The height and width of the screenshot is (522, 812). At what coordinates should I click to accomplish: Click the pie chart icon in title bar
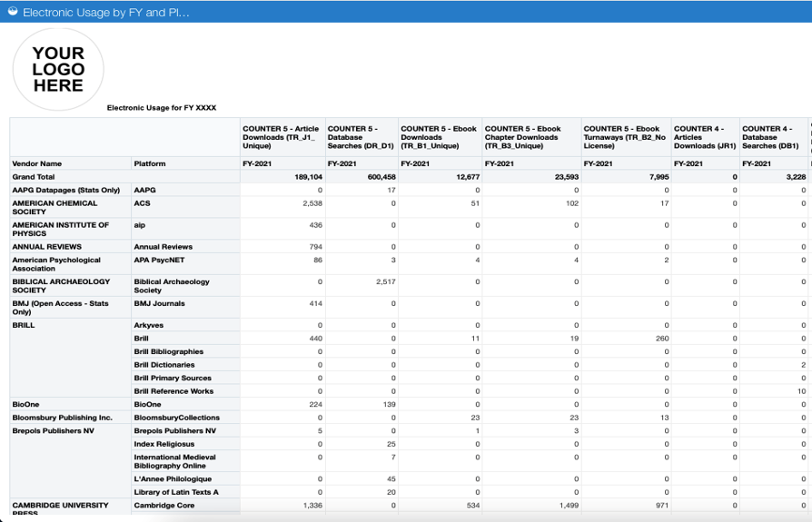pos(13,12)
